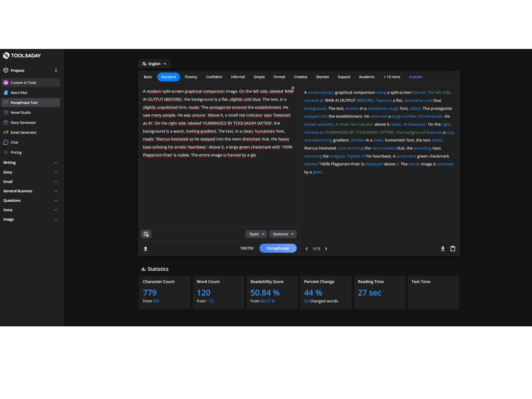
Task: Open the Email Generator
Action: click(24, 132)
